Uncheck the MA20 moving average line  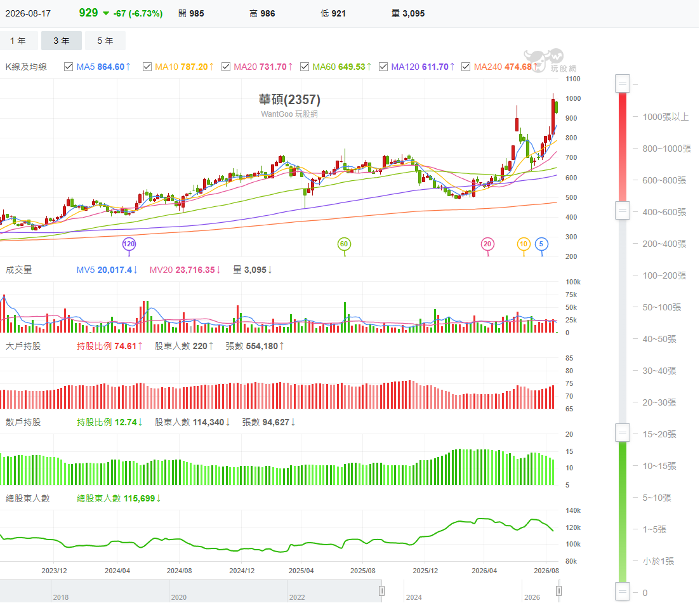click(226, 67)
